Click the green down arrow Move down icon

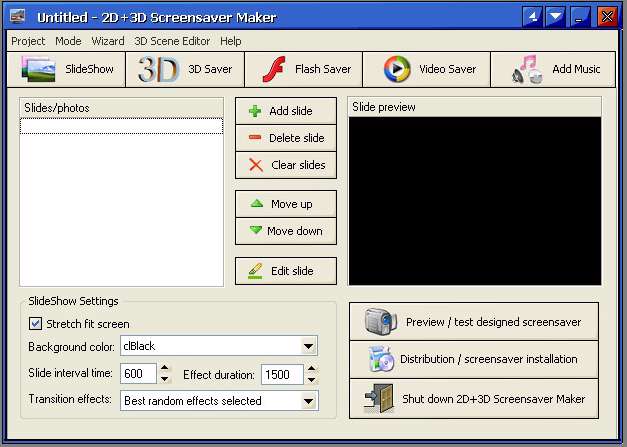point(256,230)
